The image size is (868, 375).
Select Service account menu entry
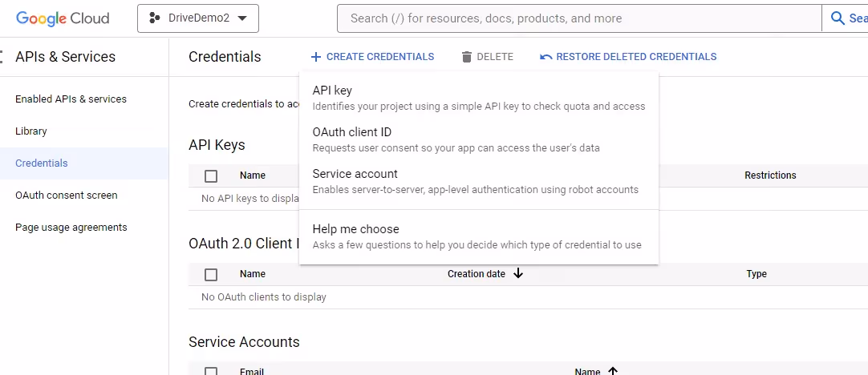[479, 181]
